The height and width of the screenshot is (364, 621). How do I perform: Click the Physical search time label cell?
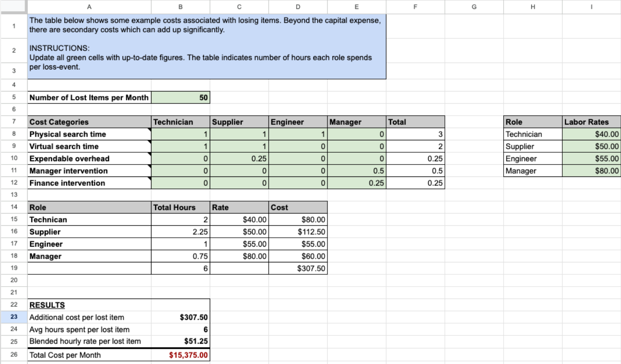pyautogui.click(x=89, y=134)
